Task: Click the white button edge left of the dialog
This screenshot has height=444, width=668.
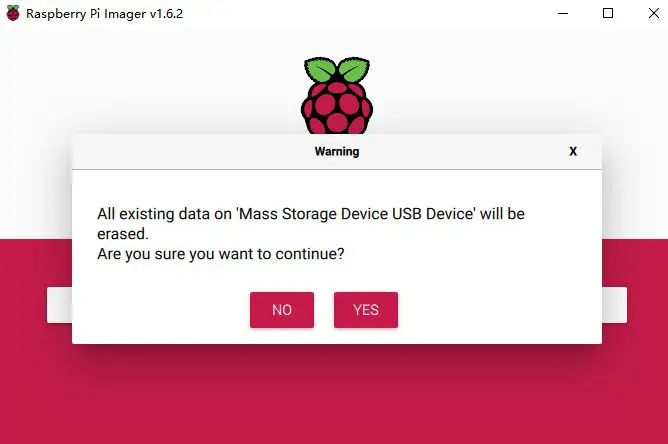Action: 59,305
